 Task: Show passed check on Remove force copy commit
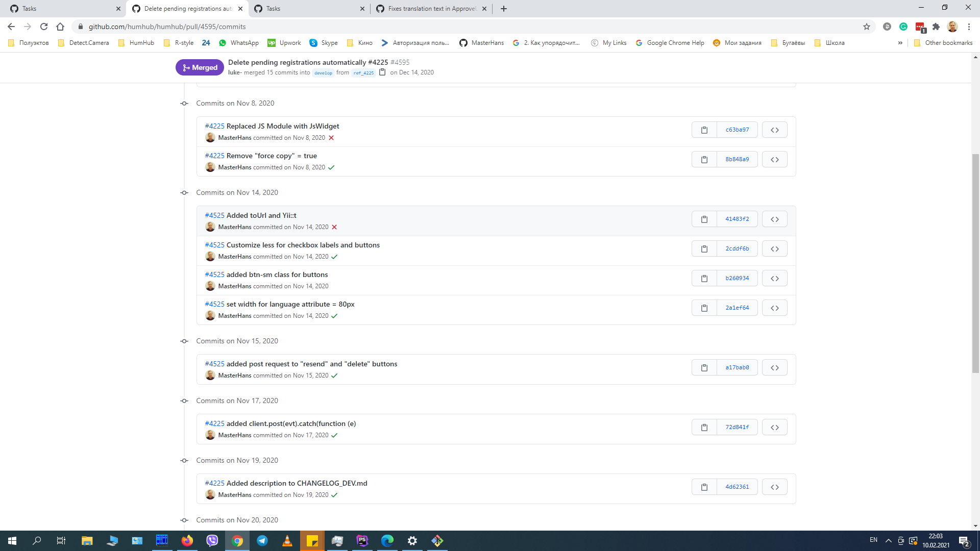(331, 167)
